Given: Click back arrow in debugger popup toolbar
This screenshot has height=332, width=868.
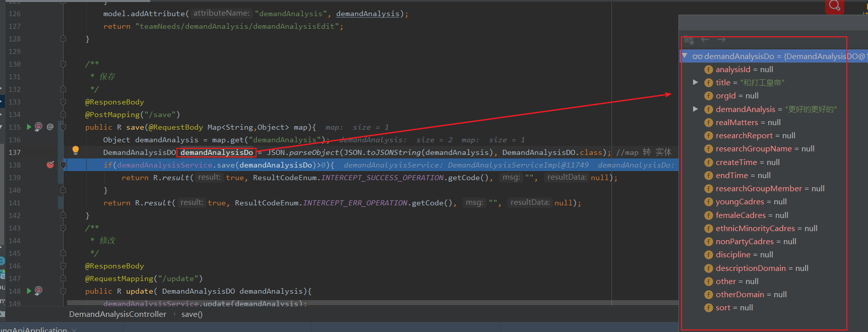Looking at the screenshot, I should pyautogui.click(x=705, y=39).
